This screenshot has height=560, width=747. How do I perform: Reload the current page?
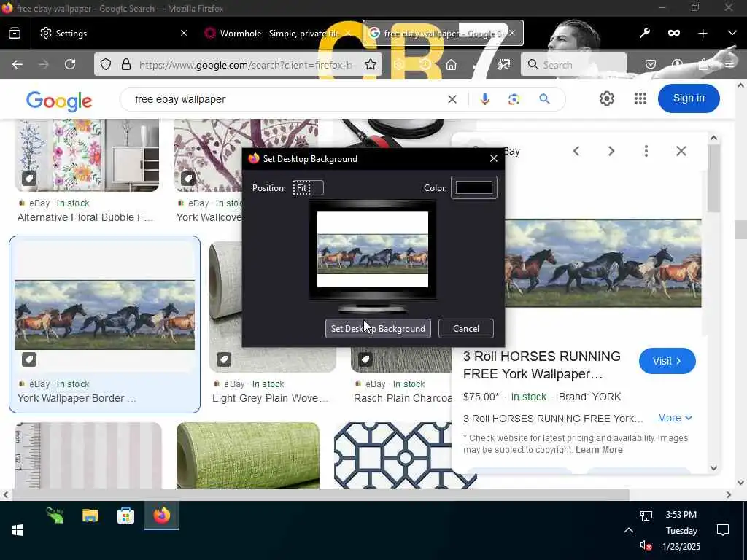70,64
